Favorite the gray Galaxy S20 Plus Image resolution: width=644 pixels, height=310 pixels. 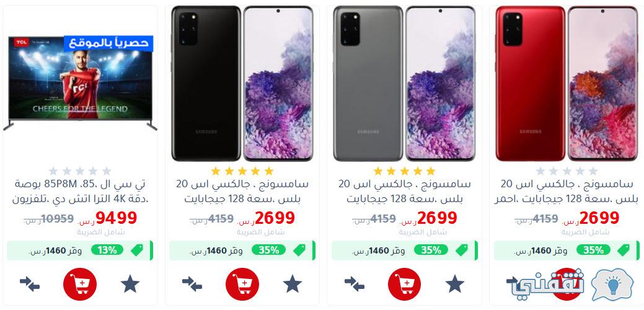point(455,284)
